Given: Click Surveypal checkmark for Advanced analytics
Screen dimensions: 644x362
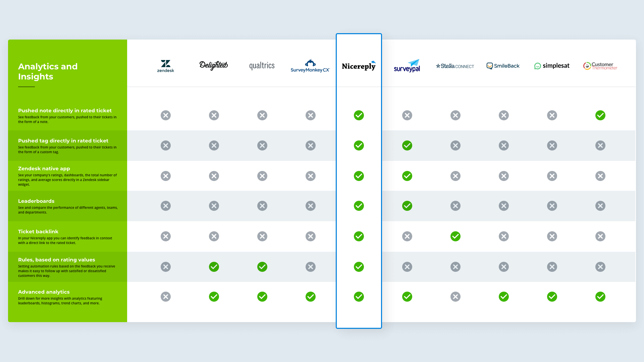Looking at the screenshot, I should [x=407, y=297].
